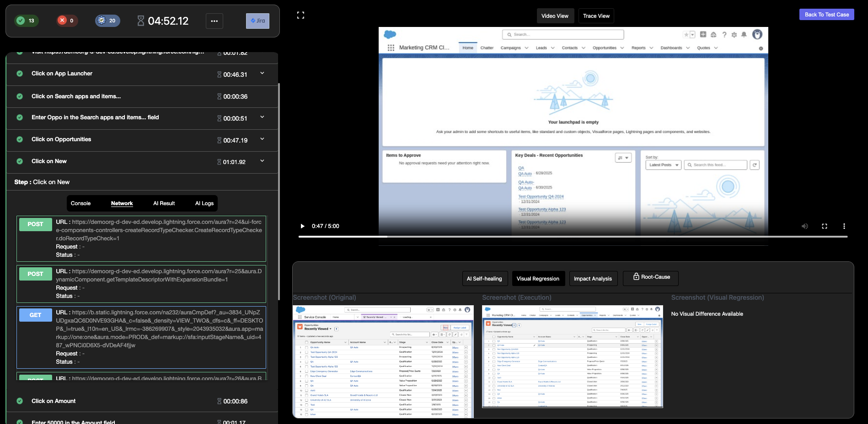This screenshot has width=868, height=424.
Task: Expand the Click on Opportunities step
Action: [262, 139]
